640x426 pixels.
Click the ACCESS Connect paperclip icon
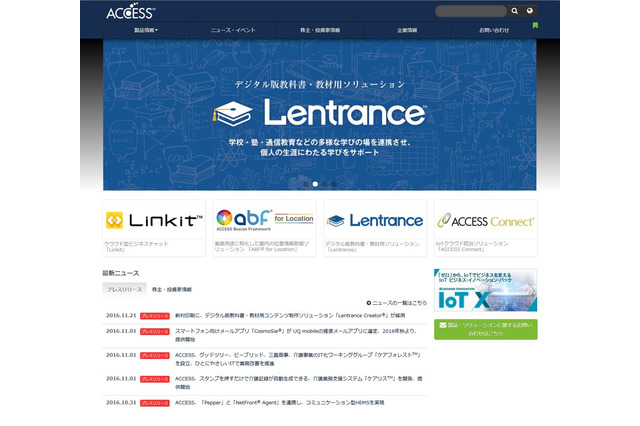(444, 220)
